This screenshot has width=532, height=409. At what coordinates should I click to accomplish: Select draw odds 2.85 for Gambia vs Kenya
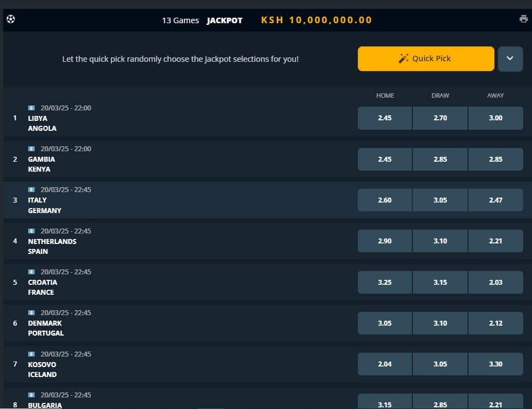pyautogui.click(x=440, y=159)
